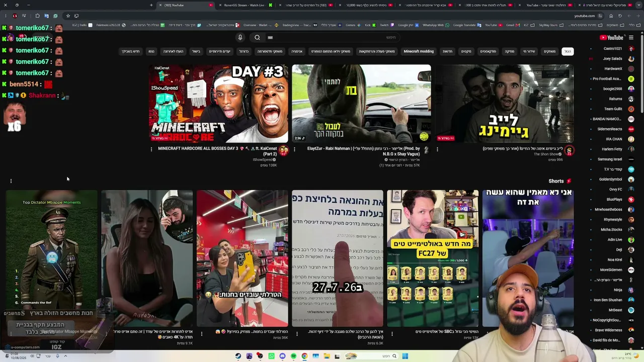The width and height of the screenshot is (644, 362).
Task: Click the MrBeast avatar in the subscriptions list
Action: click(631, 310)
